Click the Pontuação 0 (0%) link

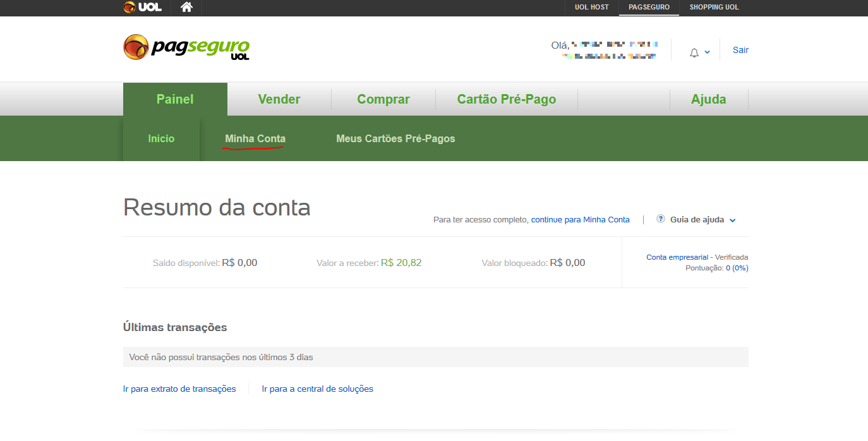point(737,268)
